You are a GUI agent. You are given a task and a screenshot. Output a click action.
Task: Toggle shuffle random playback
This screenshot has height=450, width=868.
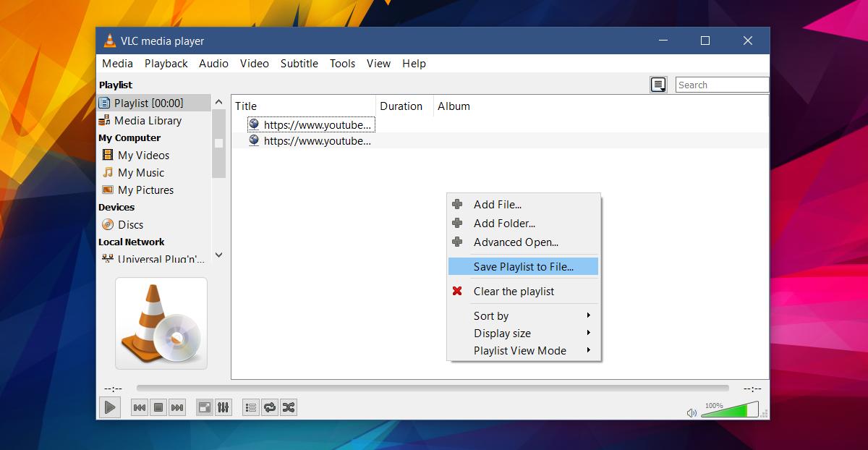[289, 408]
